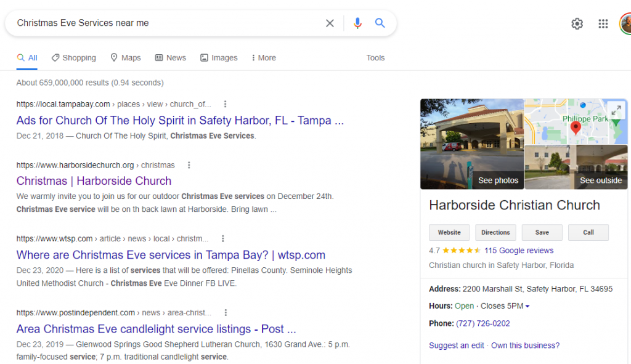Expand the hours dropdown next to Closes 5PM
Image resolution: width=631 pixels, height=364 pixels.
tap(527, 307)
